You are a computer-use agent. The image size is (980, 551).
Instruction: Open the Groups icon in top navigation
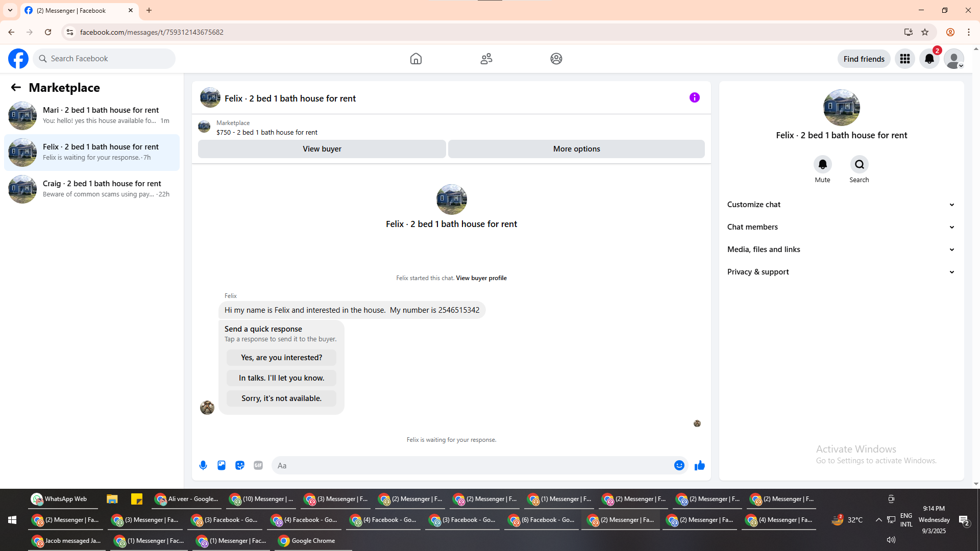[x=556, y=59]
